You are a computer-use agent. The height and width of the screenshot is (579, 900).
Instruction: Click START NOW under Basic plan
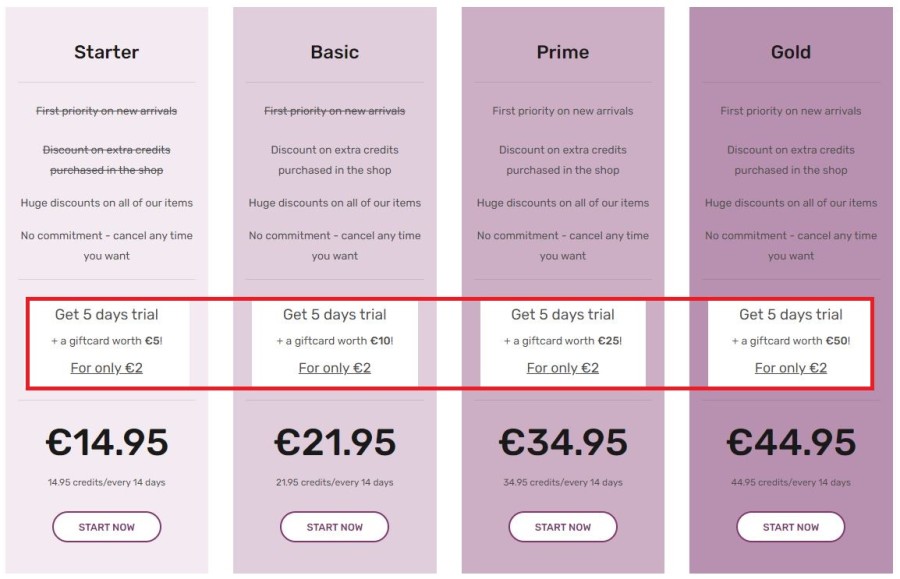coord(334,526)
